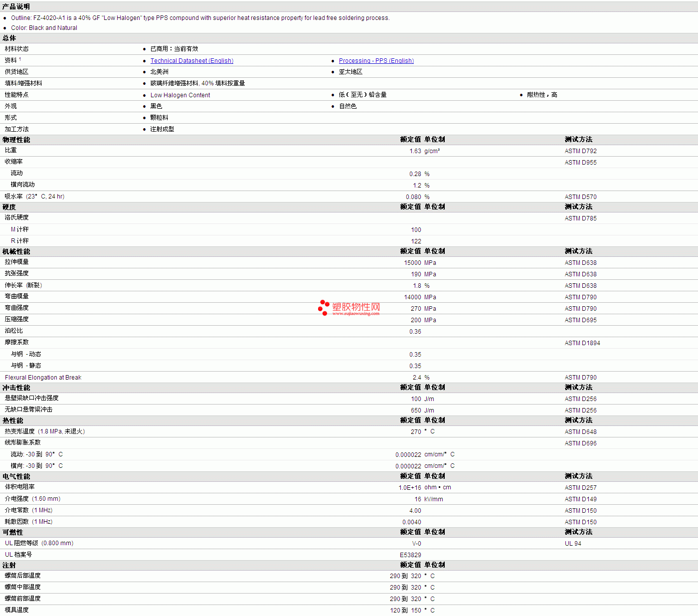Viewport: 698px width, 616px height.
Task: Select the ASTM D792 test method entry
Action: [580, 151]
